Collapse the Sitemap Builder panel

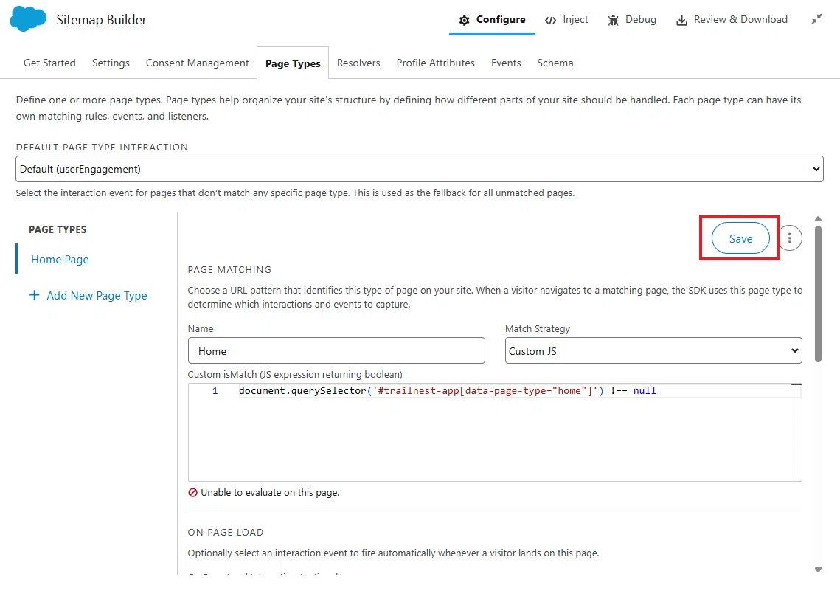tap(816, 19)
